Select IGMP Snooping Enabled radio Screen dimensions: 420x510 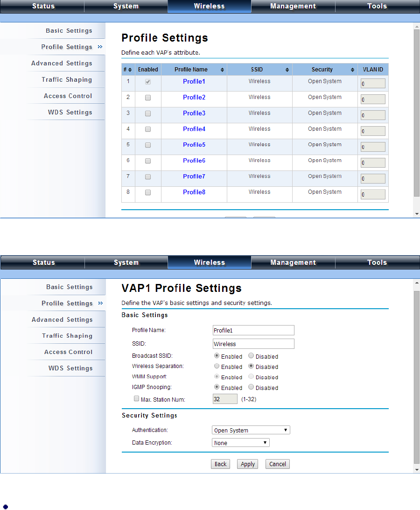pos(217,387)
